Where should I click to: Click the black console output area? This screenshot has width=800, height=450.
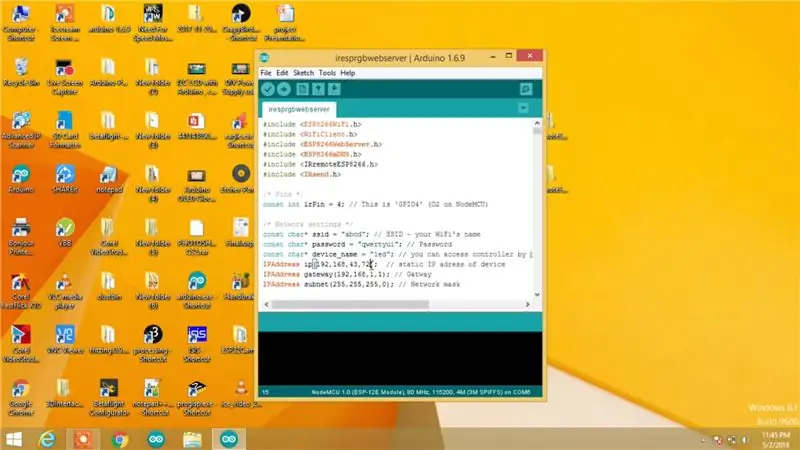pos(400,358)
